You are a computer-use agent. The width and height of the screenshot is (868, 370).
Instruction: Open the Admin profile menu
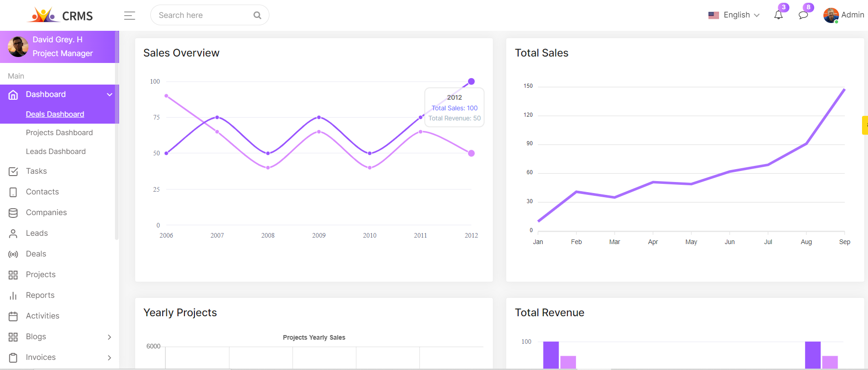pos(843,15)
